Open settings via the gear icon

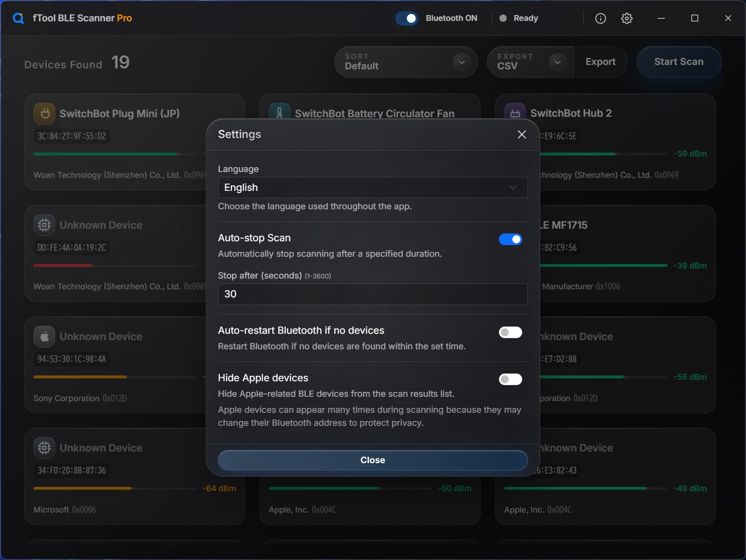pos(627,18)
